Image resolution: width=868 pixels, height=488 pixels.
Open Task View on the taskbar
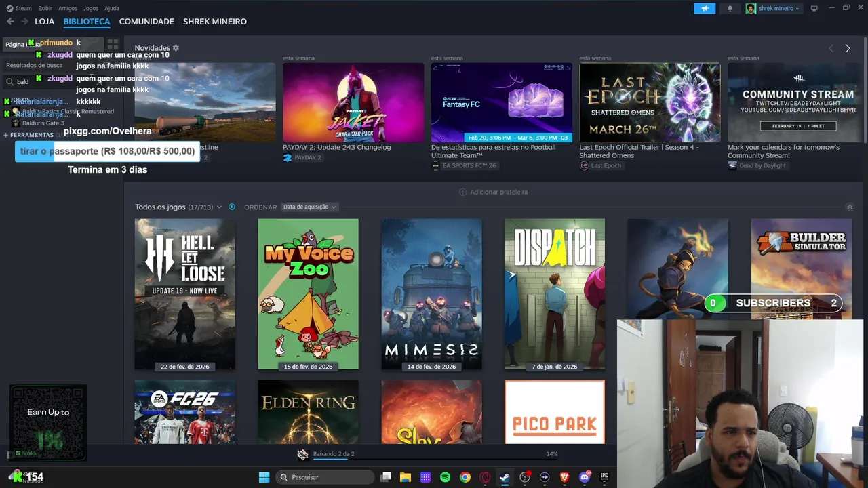[386, 477]
